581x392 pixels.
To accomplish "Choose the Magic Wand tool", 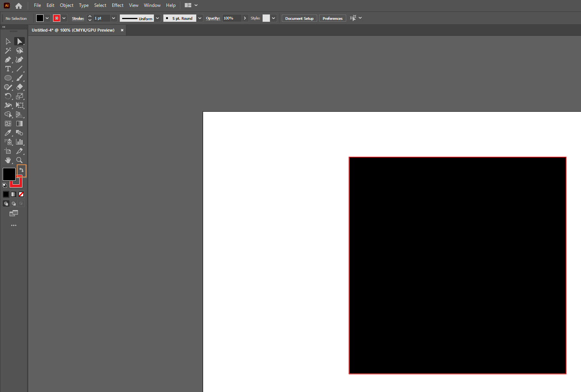I will click(x=8, y=50).
